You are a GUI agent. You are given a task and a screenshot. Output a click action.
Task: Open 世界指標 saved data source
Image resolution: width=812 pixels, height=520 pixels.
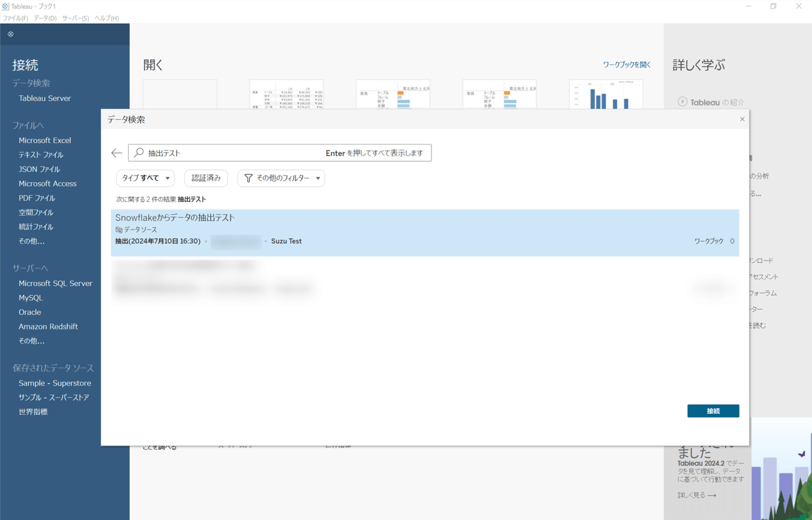click(33, 412)
